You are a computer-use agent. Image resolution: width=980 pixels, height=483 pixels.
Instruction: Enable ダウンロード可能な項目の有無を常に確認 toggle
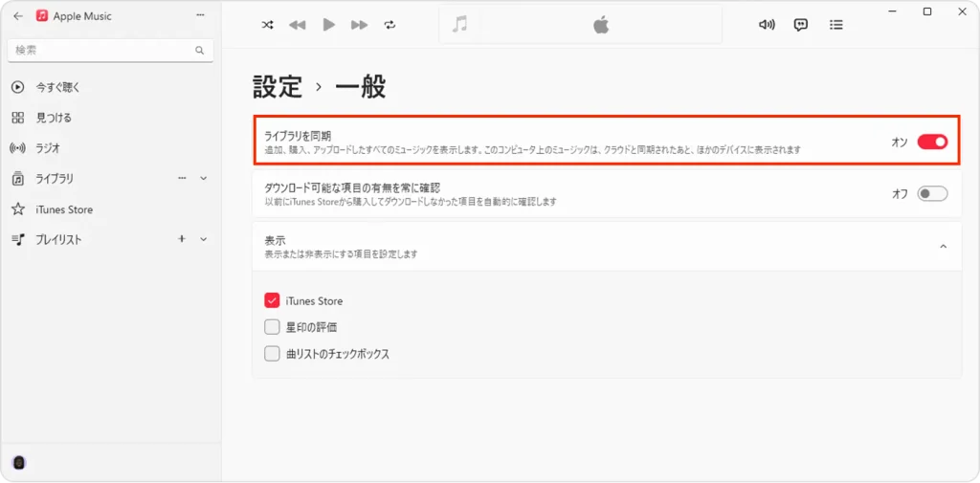(x=932, y=194)
